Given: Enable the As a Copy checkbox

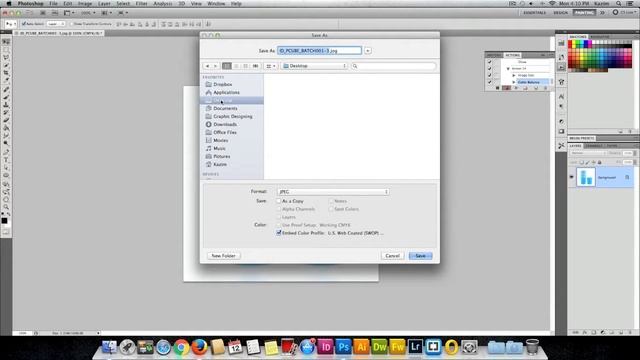Looking at the screenshot, I should pos(279,201).
